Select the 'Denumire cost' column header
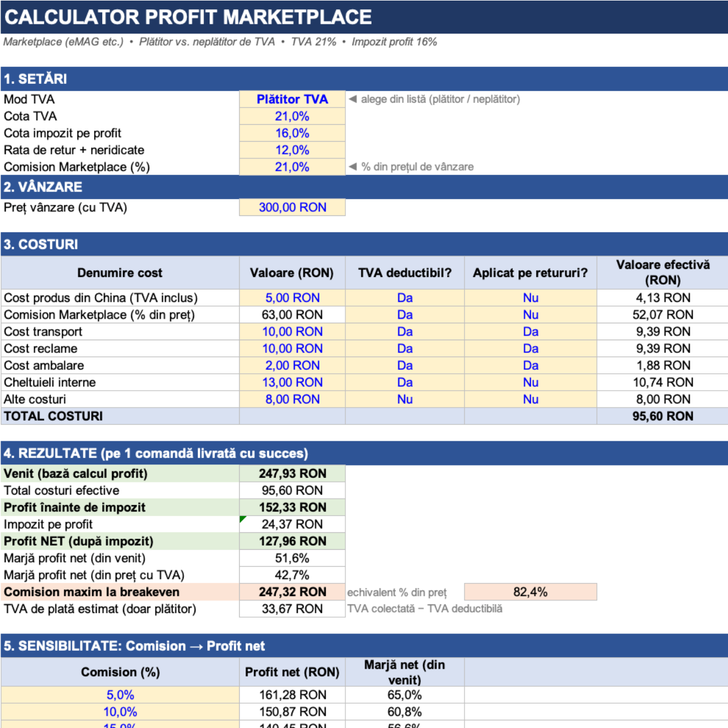This screenshot has width=728, height=728. [x=120, y=273]
